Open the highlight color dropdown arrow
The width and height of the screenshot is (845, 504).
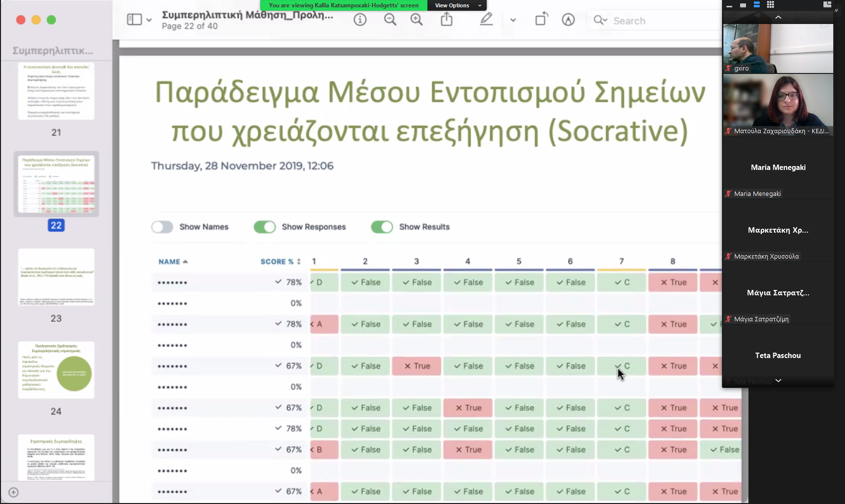pos(513,20)
